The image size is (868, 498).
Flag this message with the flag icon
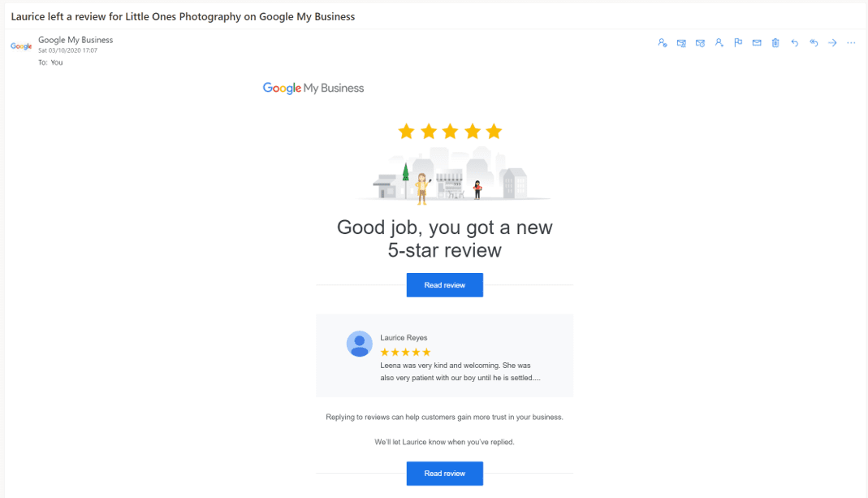[x=738, y=43]
